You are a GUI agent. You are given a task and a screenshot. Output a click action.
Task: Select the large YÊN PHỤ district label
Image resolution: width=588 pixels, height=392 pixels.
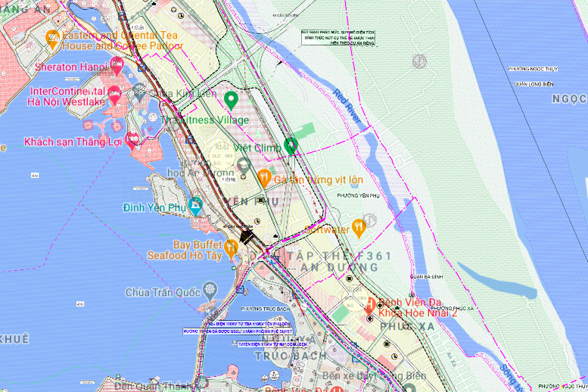pyautogui.click(x=252, y=201)
